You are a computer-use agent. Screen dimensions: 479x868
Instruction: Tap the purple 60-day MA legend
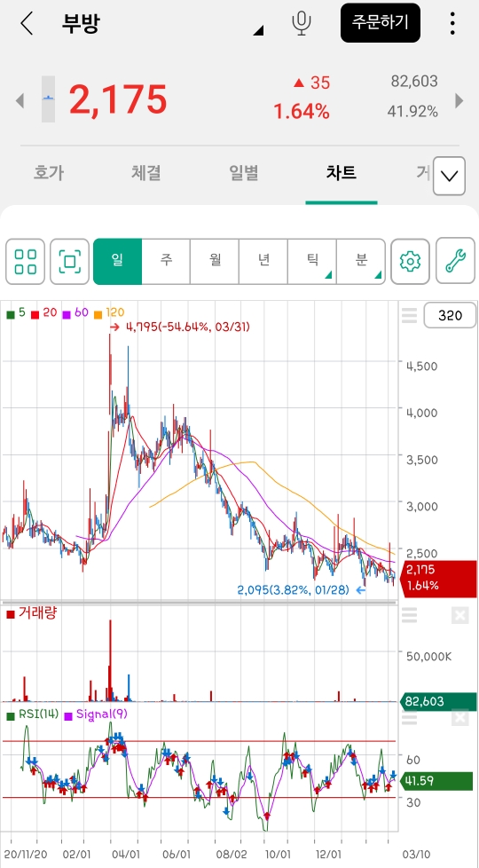click(75, 312)
